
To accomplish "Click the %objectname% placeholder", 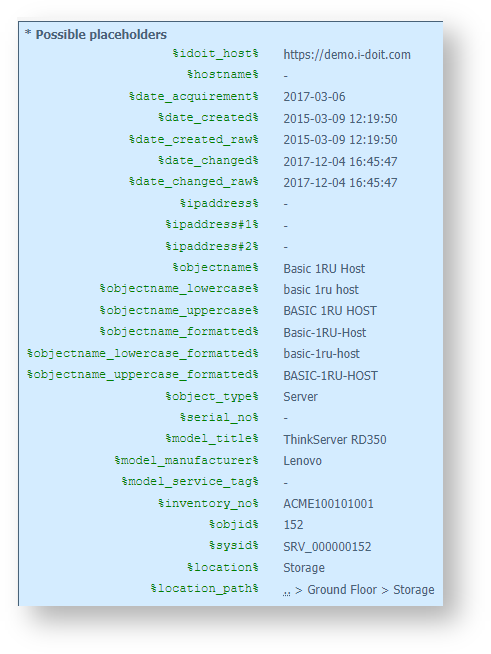I will (x=216, y=267).
